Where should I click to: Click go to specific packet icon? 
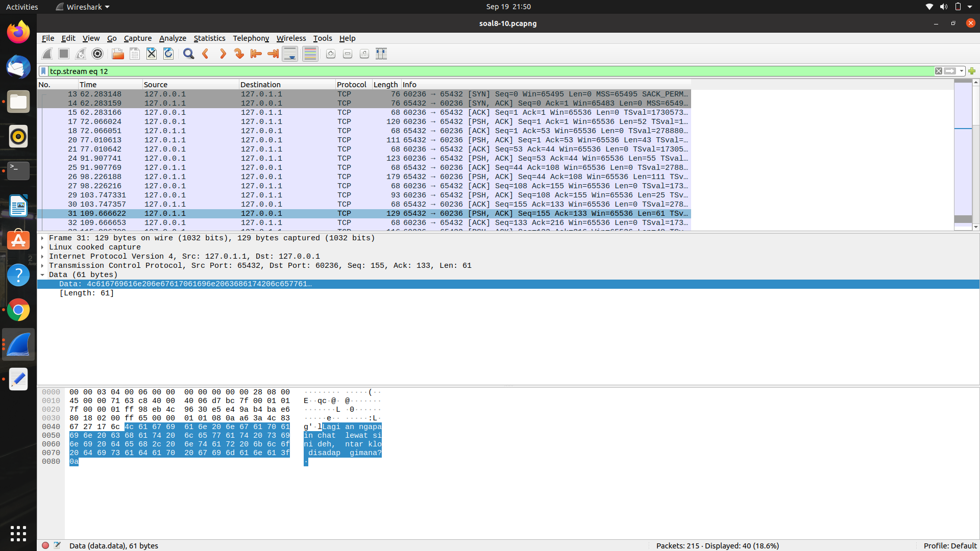coord(239,54)
